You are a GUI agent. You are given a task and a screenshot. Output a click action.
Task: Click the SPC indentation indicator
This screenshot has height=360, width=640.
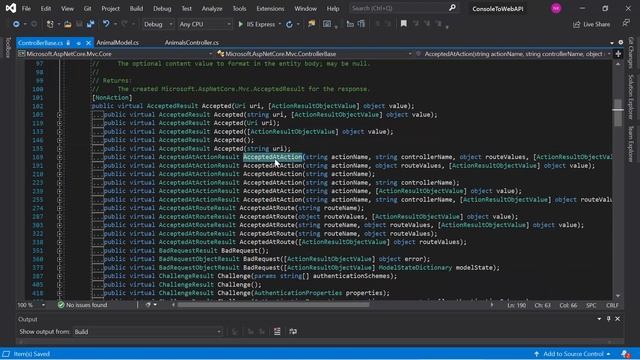[591, 305]
